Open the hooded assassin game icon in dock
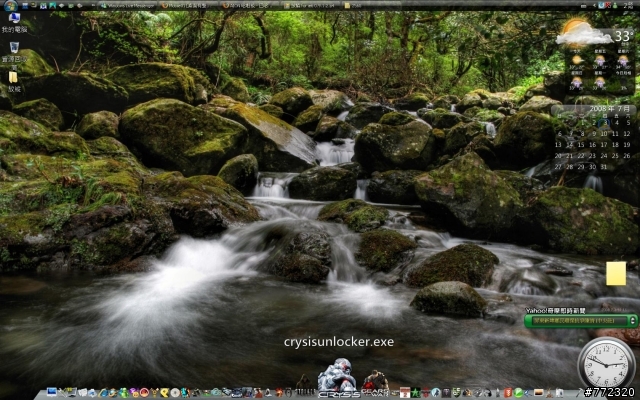This screenshot has width=640, height=400. coord(304,385)
